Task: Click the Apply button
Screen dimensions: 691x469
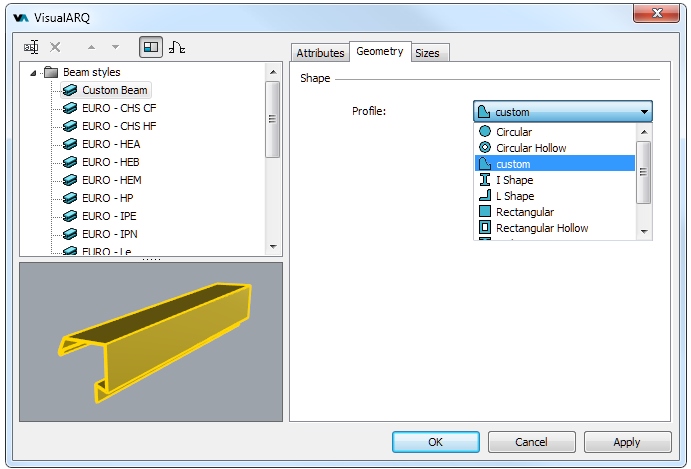Action: tap(627, 442)
